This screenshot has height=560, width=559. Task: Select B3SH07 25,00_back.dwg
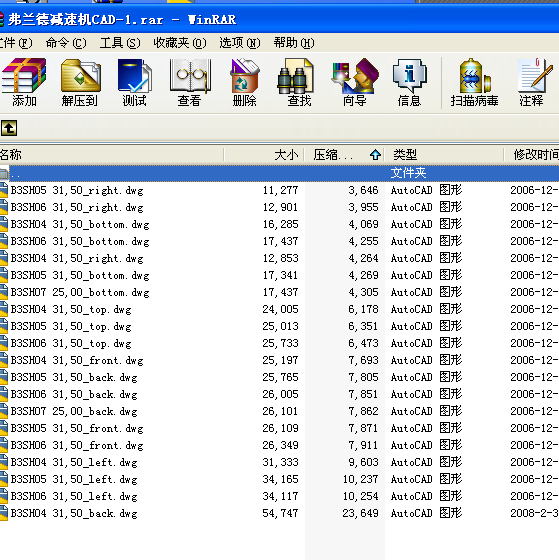point(74,411)
